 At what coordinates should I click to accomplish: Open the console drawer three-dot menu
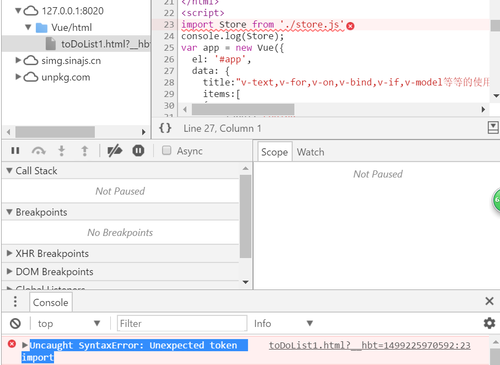tap(15, 302)
